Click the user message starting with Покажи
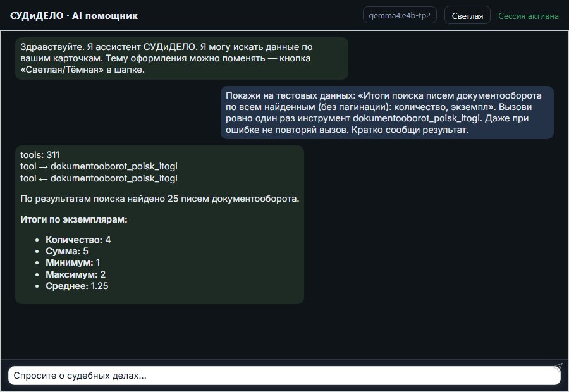The width and height of the screenshot is (569, 392). (387, 113)
